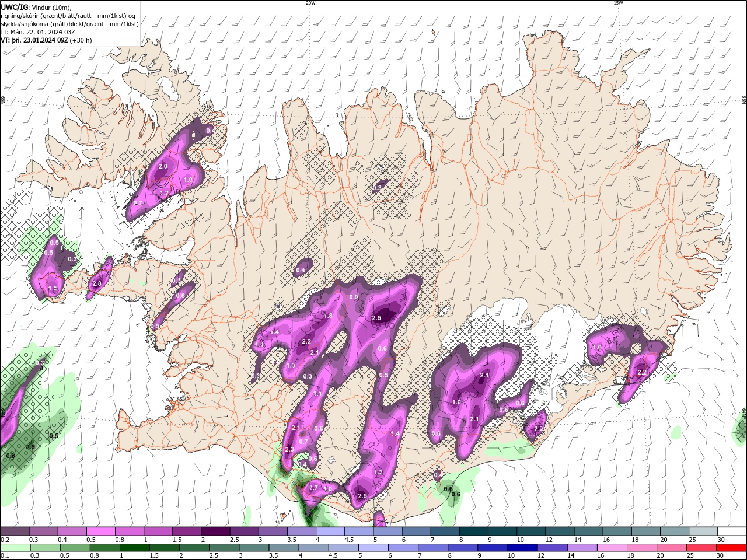Pick the palest green swatch after 0.1 in lower legend
The height and width of the screenshot is (560, 747).
point(15,548)
